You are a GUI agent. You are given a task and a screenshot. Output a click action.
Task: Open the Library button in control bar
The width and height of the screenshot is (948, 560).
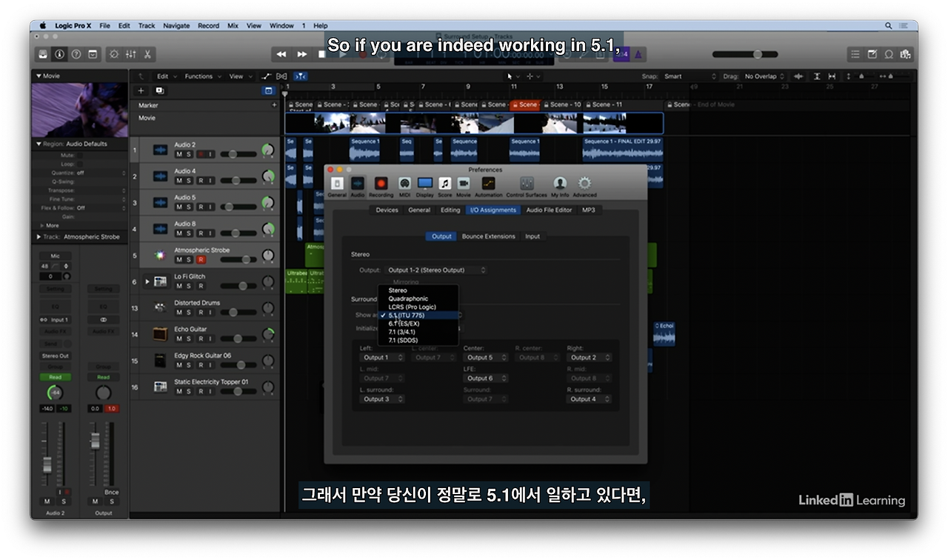[x=43, y=54]
